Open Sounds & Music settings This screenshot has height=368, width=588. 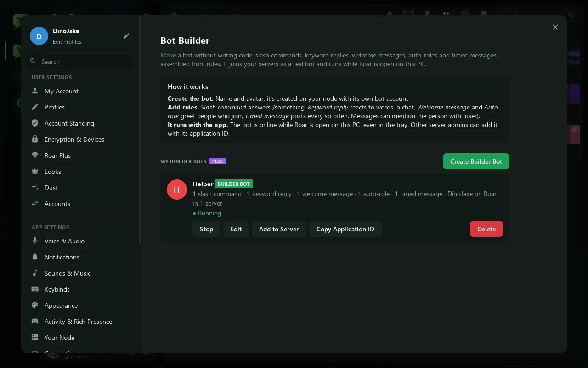[80, 273]
